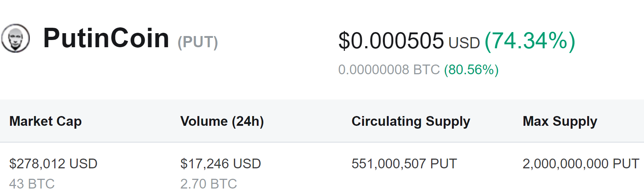Click the 551,000,507 PUT circulating supply

click(x=404, y=164)
